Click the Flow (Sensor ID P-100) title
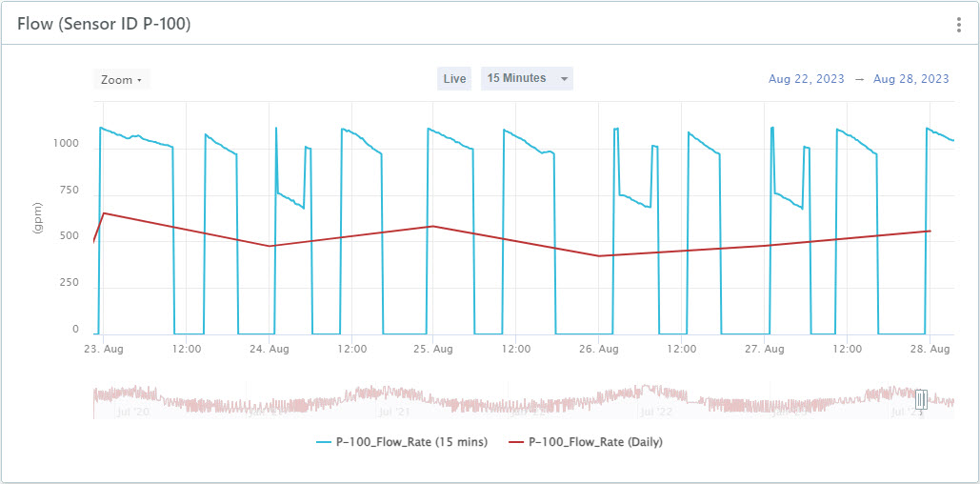 pos(104,25)
